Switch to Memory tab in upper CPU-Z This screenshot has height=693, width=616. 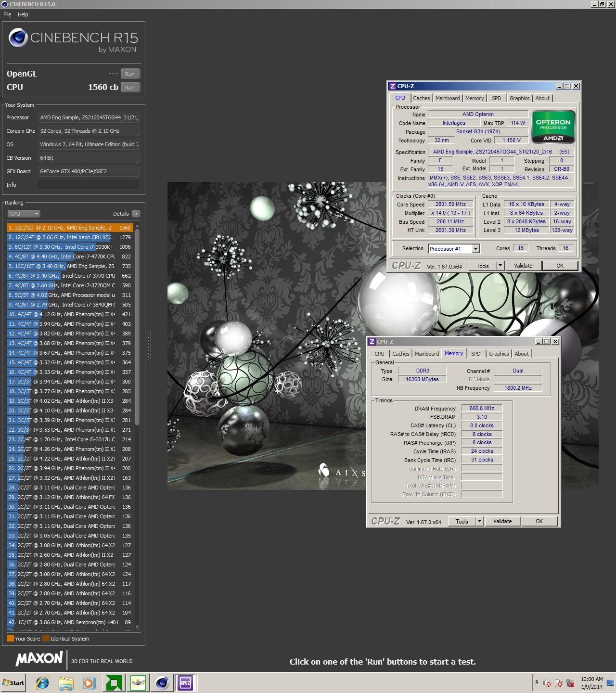click(x=475, y=98)
